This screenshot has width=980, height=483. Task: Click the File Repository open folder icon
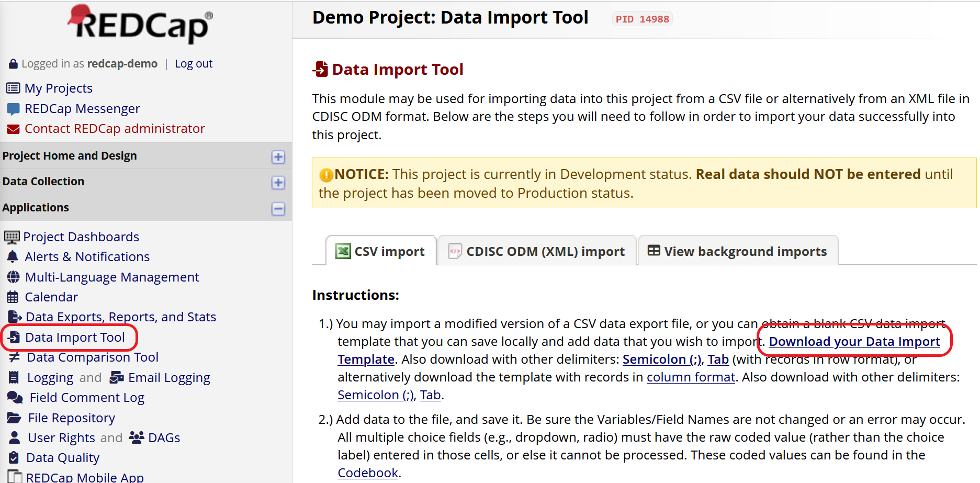pyautogui.click(x=14, y=418)
